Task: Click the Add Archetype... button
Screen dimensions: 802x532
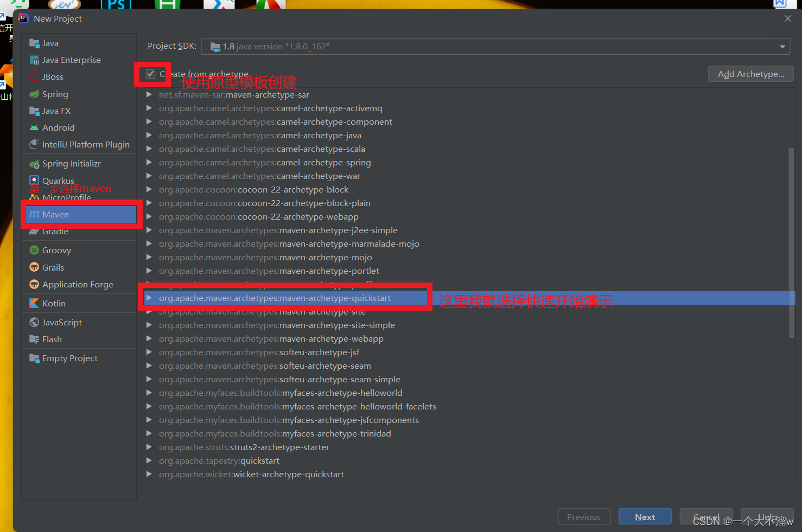Action: pyautogui.click(x=751, y=74)
